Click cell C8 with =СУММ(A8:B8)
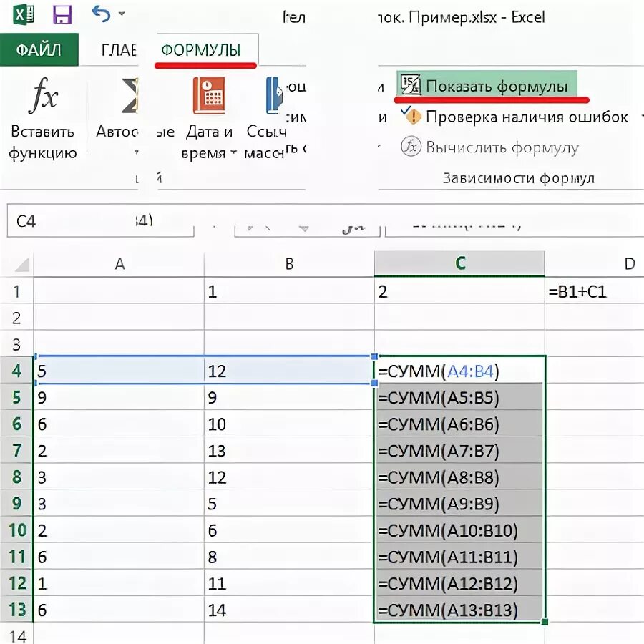The image size is (644, 644). coord(459,477)
